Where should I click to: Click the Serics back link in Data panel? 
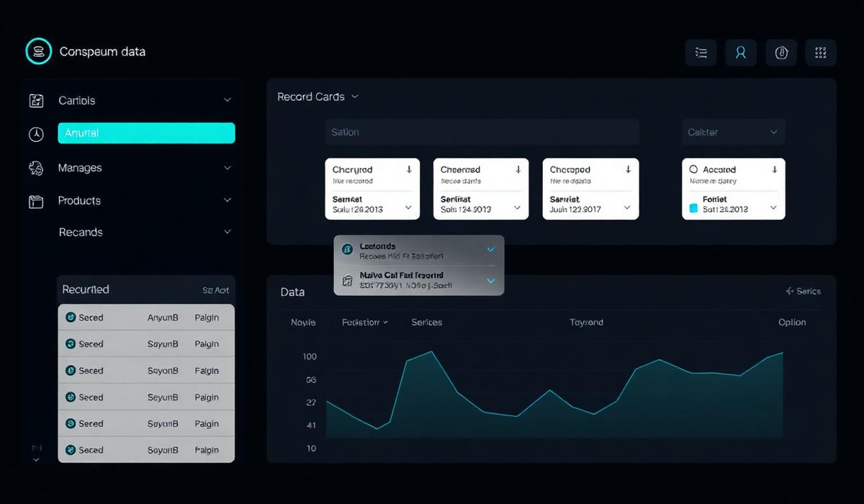click(803, 292)
